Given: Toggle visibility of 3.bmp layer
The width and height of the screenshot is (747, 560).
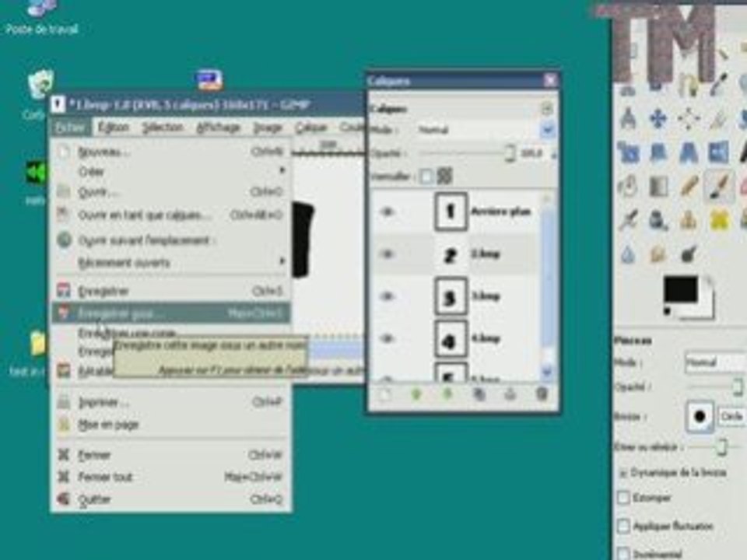Looking at the screenshot, I should [x=388, y=296].
